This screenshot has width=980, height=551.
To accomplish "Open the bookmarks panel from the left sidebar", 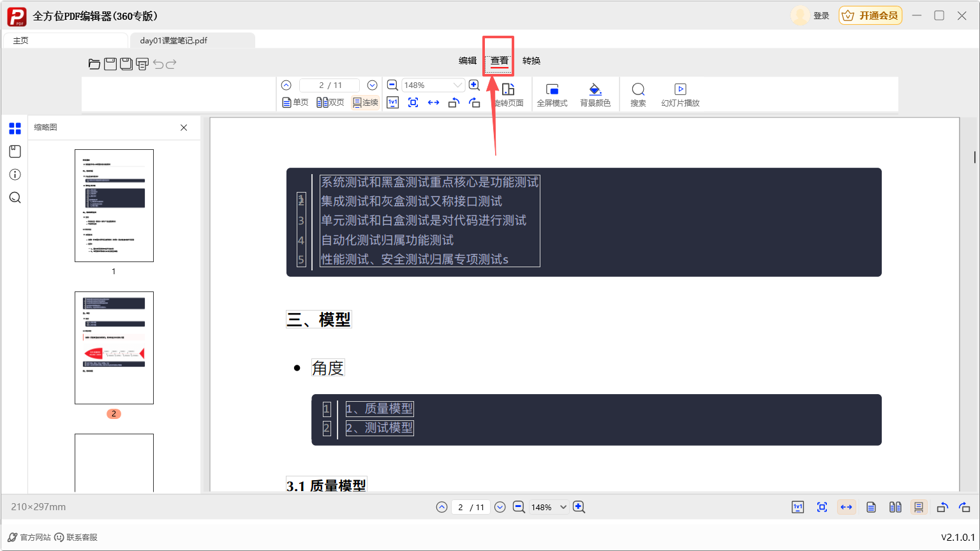I will 15,151.
